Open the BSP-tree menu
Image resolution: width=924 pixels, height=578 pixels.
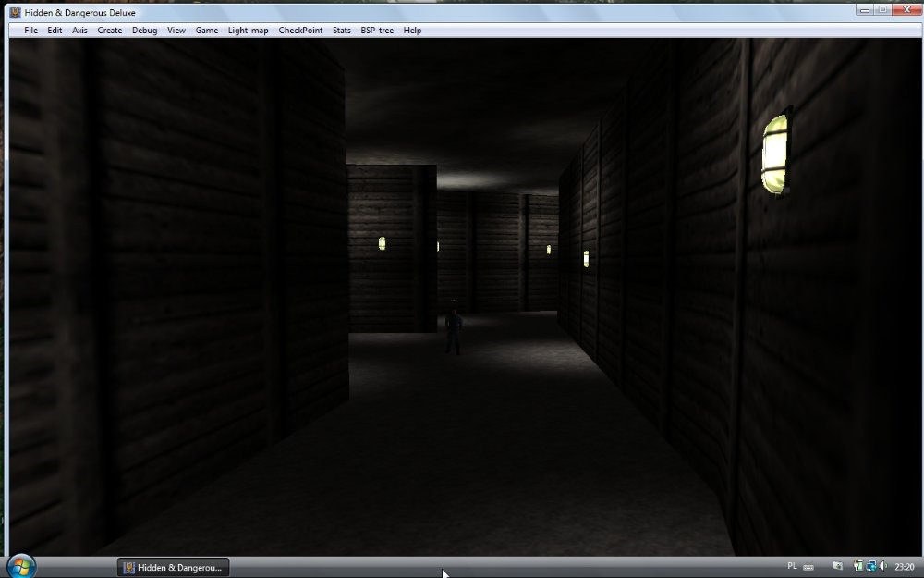click(377, 31)
